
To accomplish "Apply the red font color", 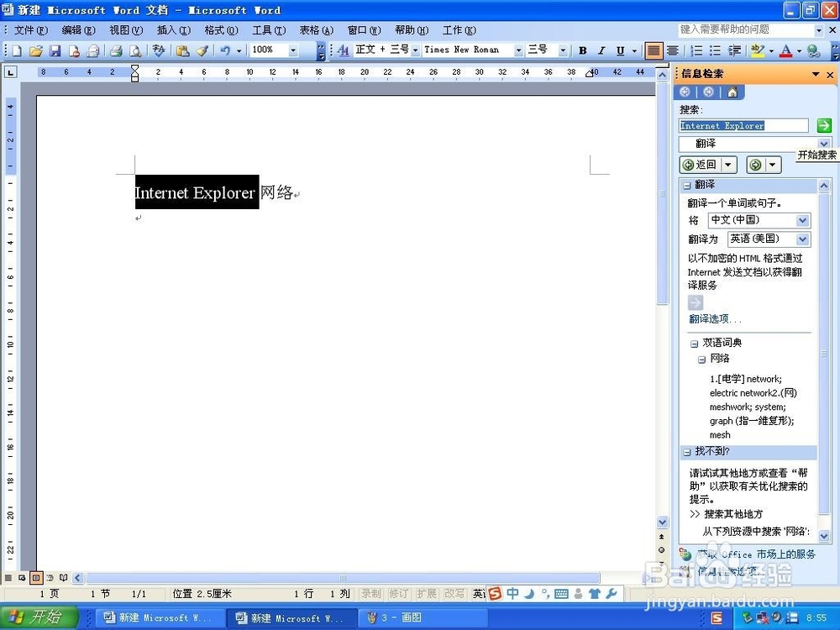I will tap(786, 51).
